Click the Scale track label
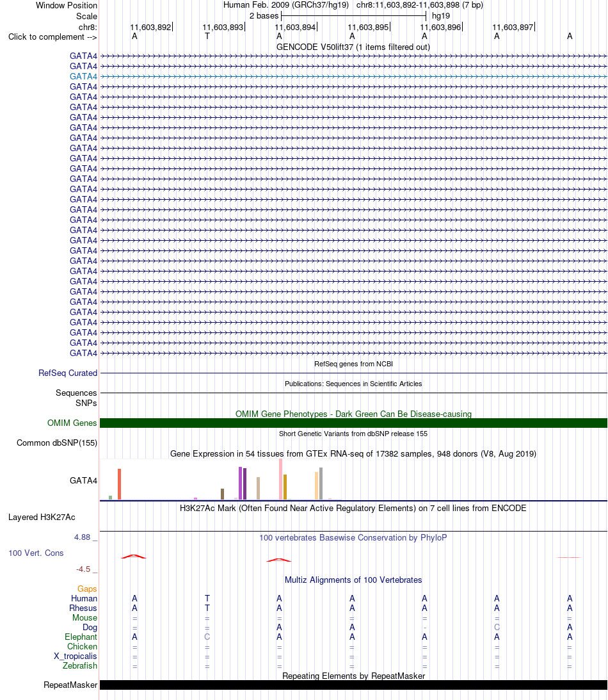The width and height of the screenshot is (608, 700). click(x=86, y=16)
